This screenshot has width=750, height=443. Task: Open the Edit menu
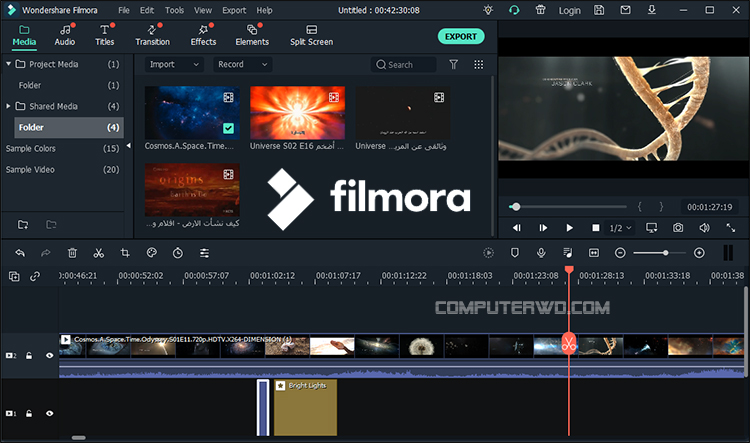(x=147, y=10)
